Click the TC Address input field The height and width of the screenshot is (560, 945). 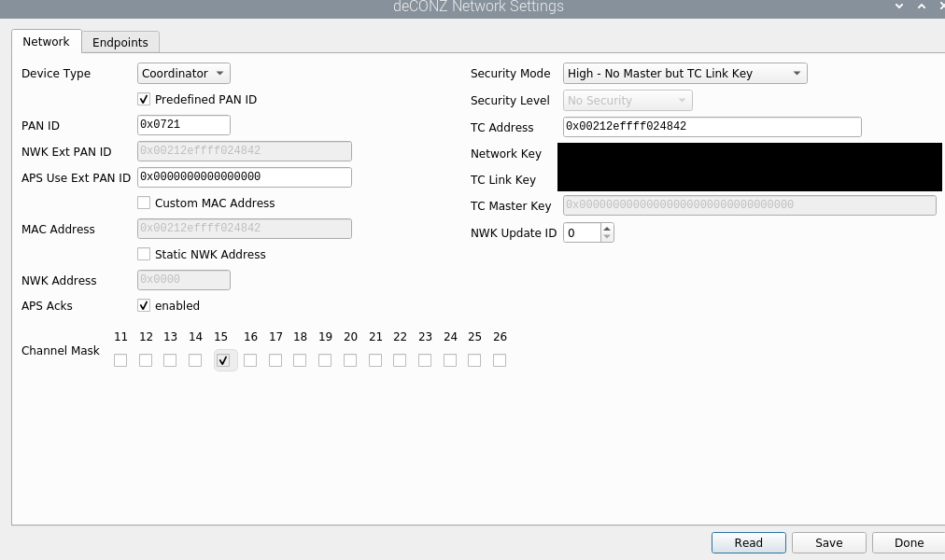point(712,127)
